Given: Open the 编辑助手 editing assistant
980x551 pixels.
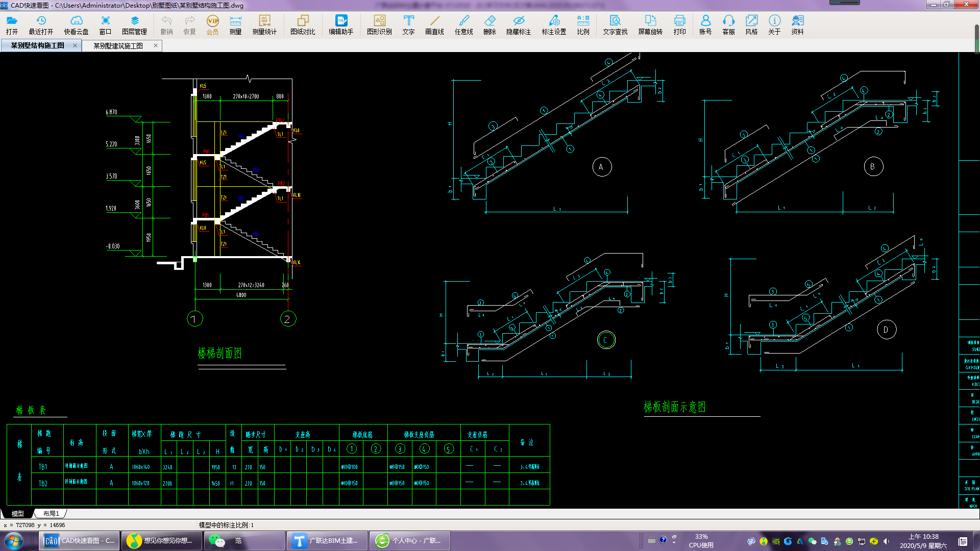Looking at the screenshot, I should tap(341, 25).
